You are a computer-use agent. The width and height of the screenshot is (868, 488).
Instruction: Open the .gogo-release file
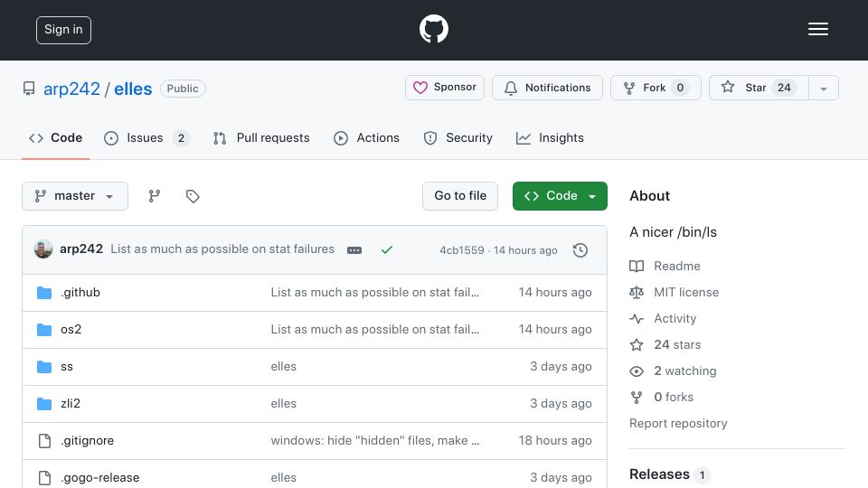[100, 477]
